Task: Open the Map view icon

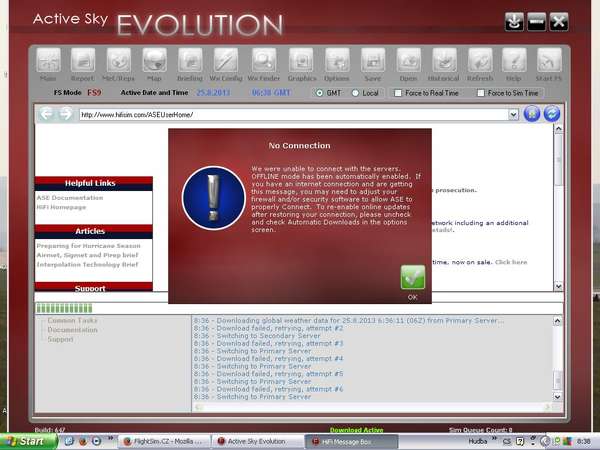Action: 154,60
